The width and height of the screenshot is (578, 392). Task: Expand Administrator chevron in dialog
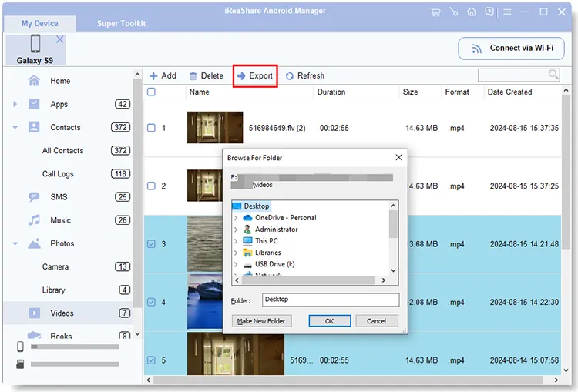coord(236,230)
